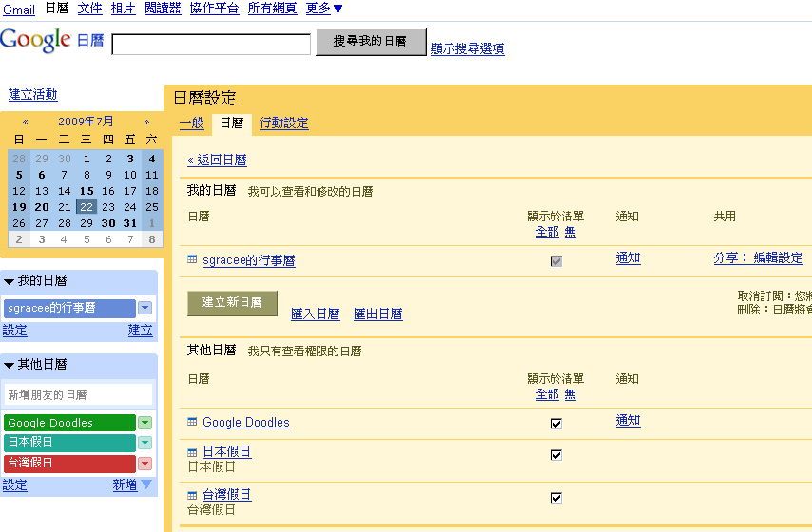Open dropdown for 台灣假日 sidebar calendar
The width and height of the screenshot is (812, 532).
coord(145,464)
